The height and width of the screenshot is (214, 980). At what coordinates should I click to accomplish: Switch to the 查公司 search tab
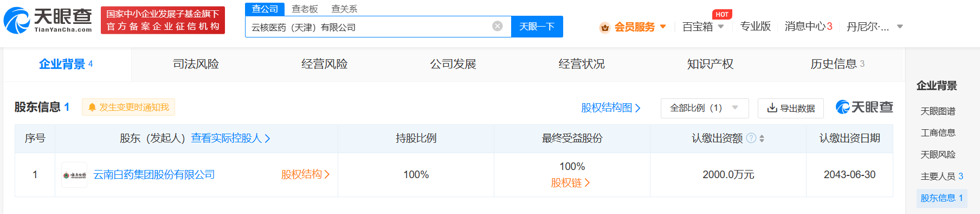pos(265,9)
